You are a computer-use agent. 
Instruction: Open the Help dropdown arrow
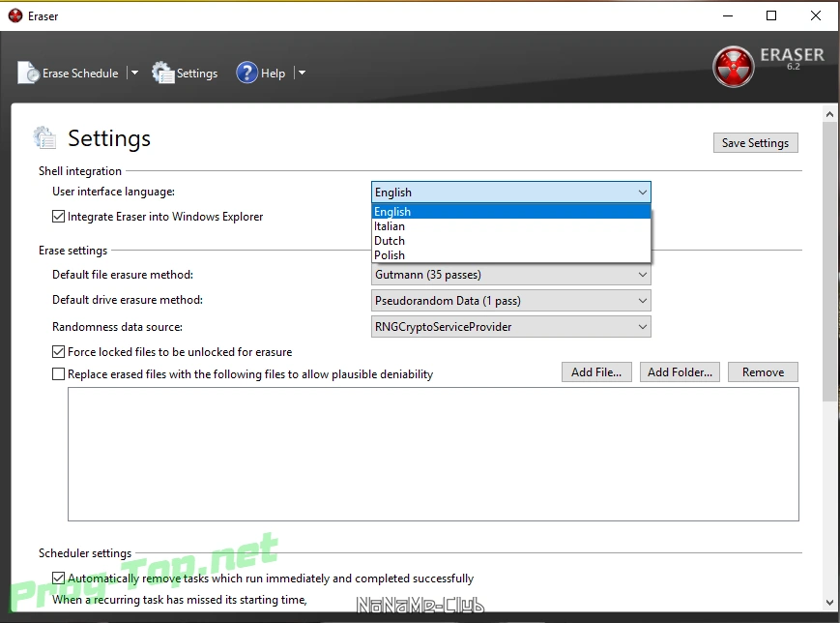[x=302, y=73]
